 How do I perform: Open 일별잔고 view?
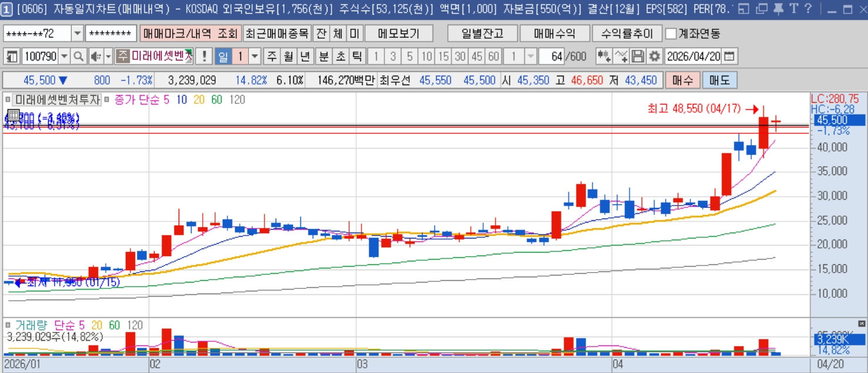tap(482, 33)
